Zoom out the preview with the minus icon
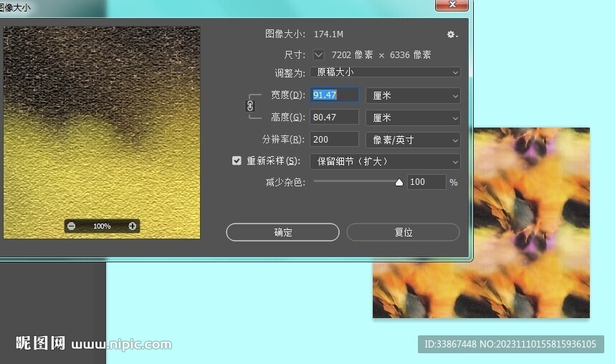615x364 pixels. [72, 226]
